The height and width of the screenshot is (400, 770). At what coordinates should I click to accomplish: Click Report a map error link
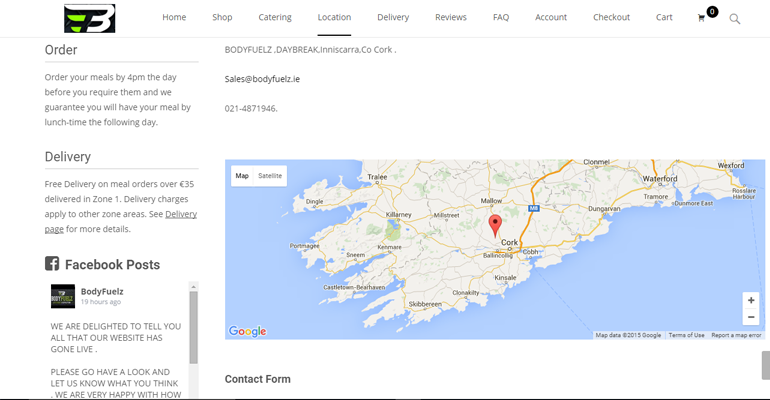pyautogui.click(x=736, y=335)
